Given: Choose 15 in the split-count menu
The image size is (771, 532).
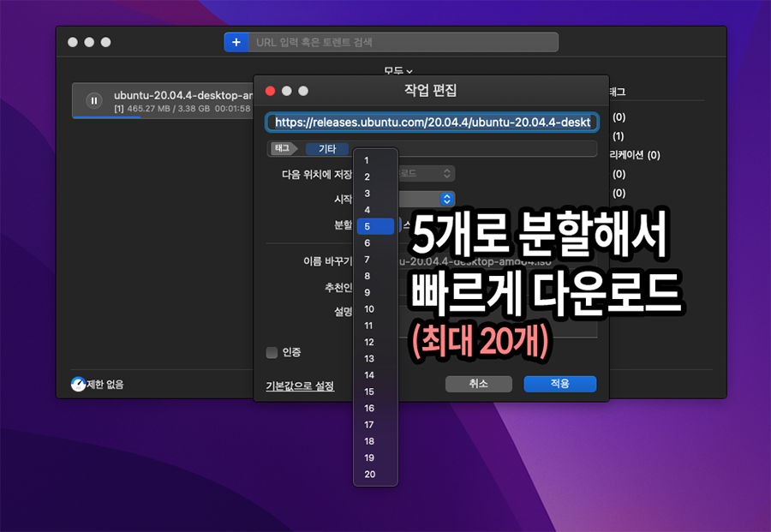Looking at the screenshot, I should (376, 392).
